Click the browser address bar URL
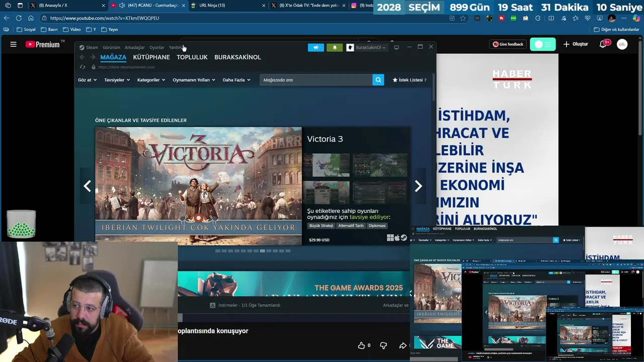The height and width of the screenshot is (362, 644). [x=105, y=18]
